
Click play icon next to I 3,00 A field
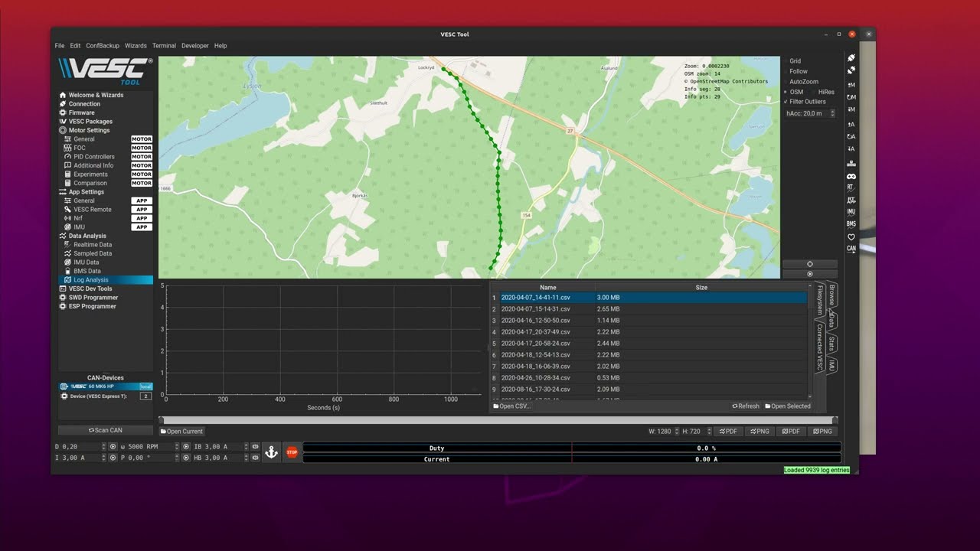tap(113, 458)
